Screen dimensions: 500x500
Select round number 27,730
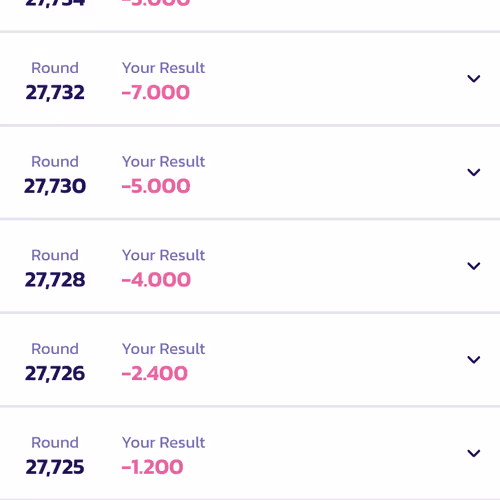pos(55,186)
